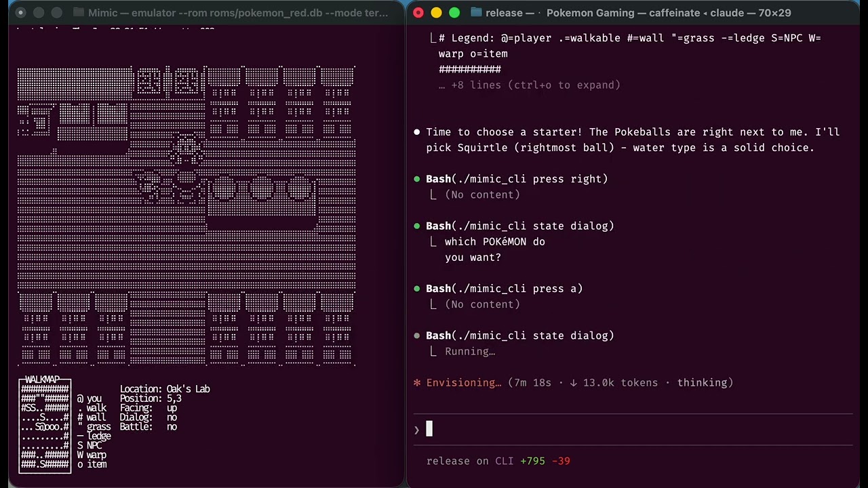
Task: Click the gray status dot of the running command
Action: tap(417, 335)
